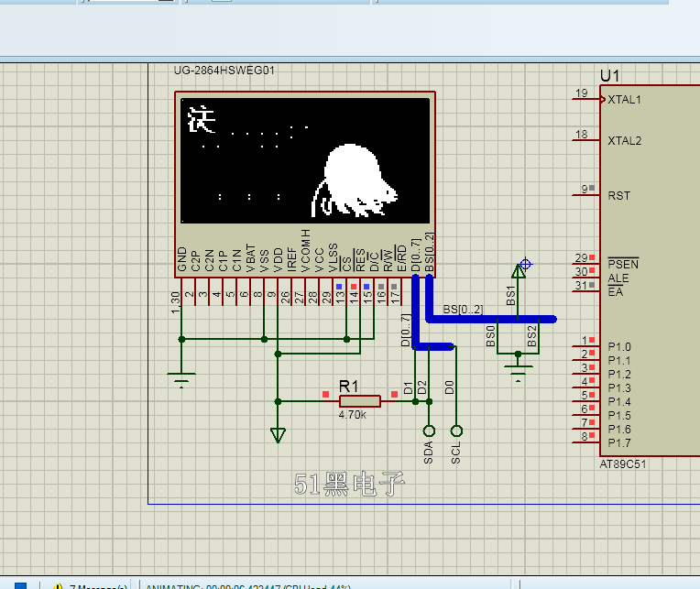Open the Message(s) warning in the status bar

pos(91,586)
